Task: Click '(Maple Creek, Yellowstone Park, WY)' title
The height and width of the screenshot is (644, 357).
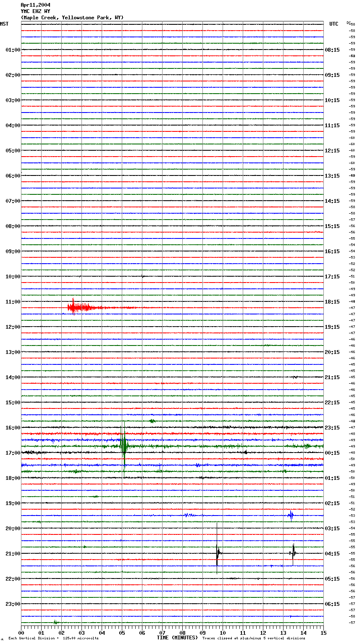Action: 72,18
